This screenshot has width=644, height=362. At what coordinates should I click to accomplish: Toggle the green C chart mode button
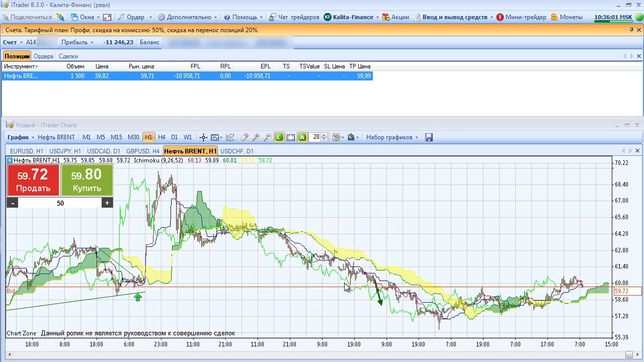279,137
